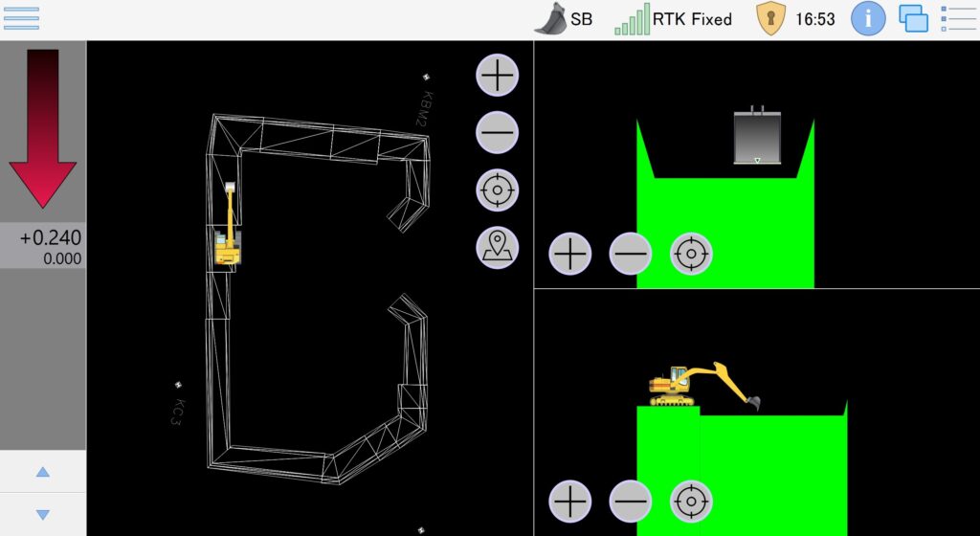Tap the KBM2 benchmark point label
Image resolution: width=980 pixels, height=536 pixels.
click(423, 109)
